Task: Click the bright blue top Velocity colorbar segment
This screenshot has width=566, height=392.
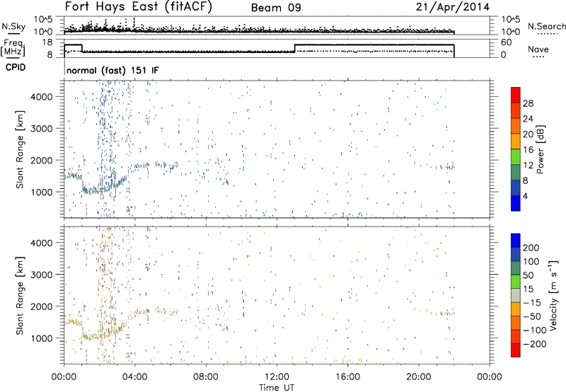Action: point(516,241)
